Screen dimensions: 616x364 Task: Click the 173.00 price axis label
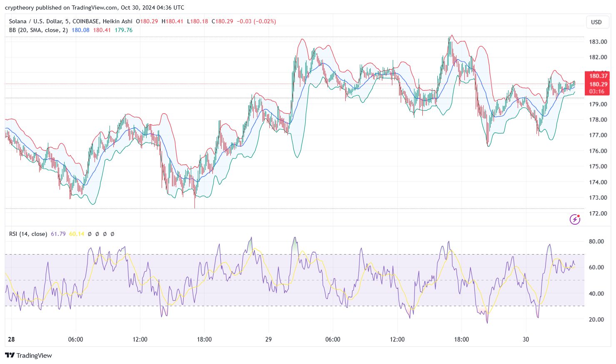(598, 198)
